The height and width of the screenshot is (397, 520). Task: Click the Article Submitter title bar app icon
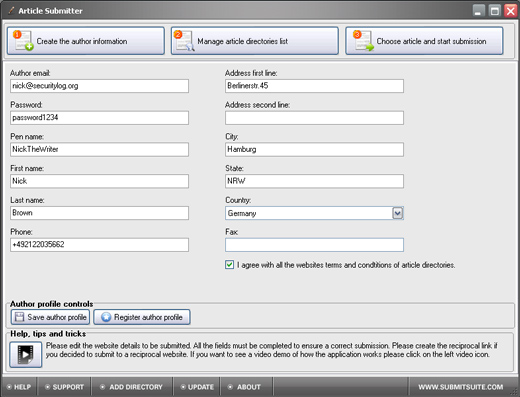tap(11, 11)
